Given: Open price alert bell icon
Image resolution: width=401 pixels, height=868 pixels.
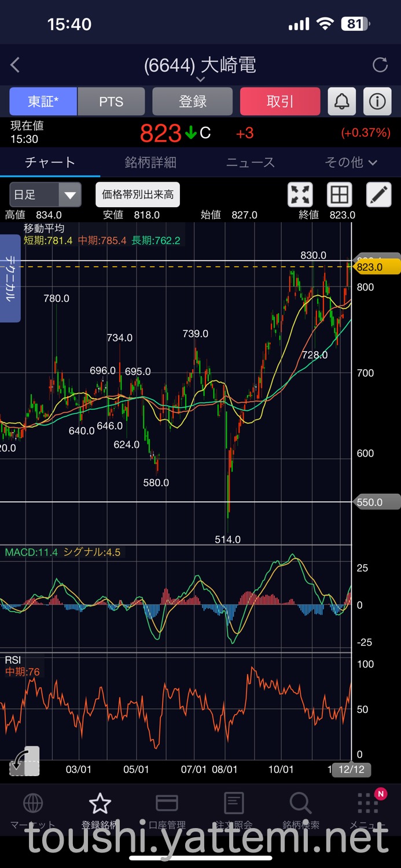Looking at the screenshot, I should 342,102.
